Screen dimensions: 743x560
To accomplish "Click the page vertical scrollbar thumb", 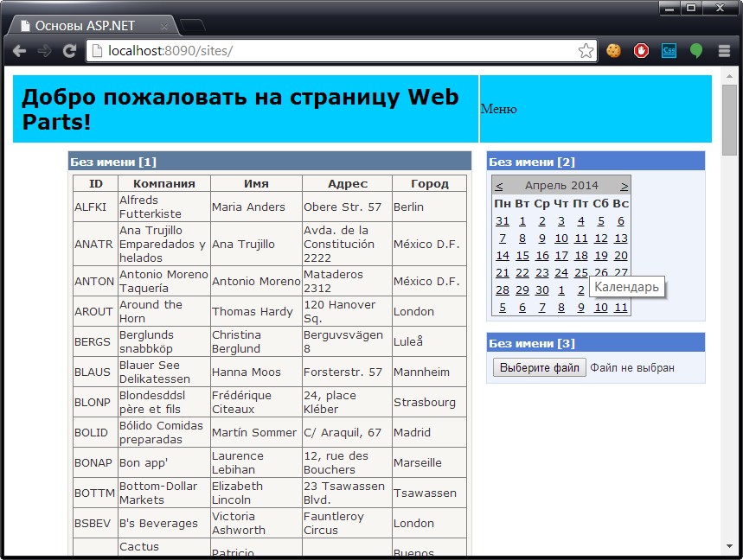I will coord(729,120).
